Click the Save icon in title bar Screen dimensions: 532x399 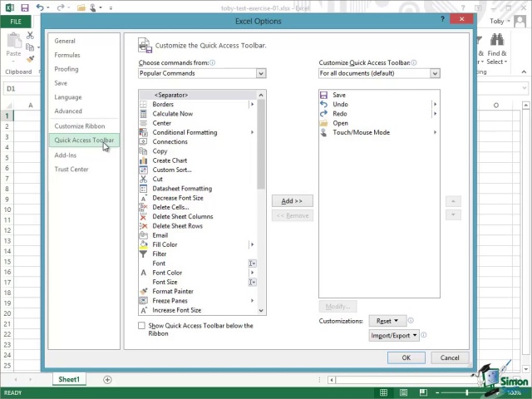(25, 7)
